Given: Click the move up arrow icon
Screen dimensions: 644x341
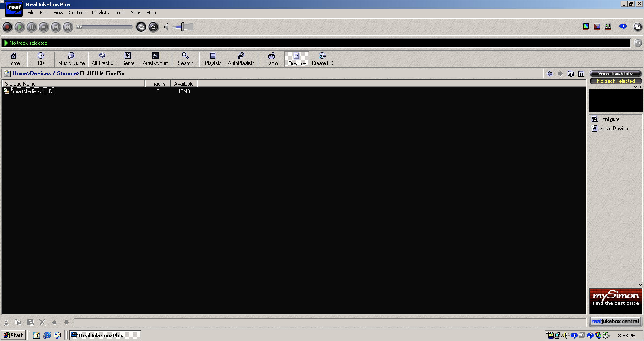Looking at the screenshot, I should click(54, 322).
